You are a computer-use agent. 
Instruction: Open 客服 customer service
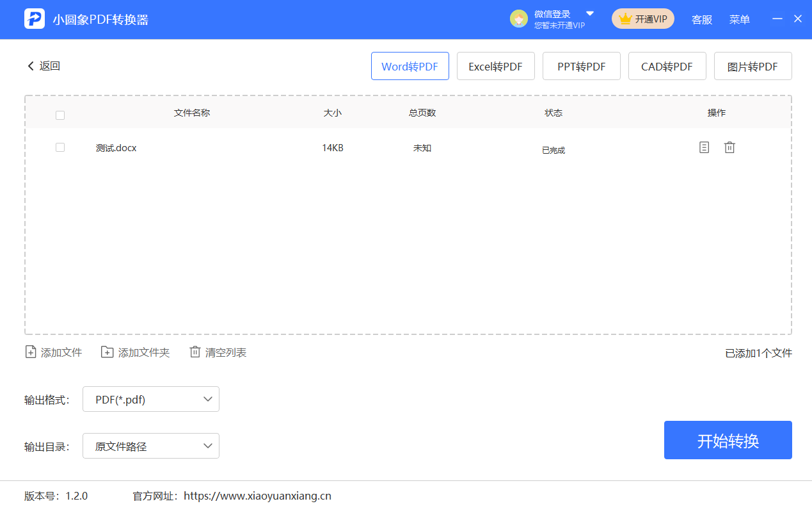702,20
